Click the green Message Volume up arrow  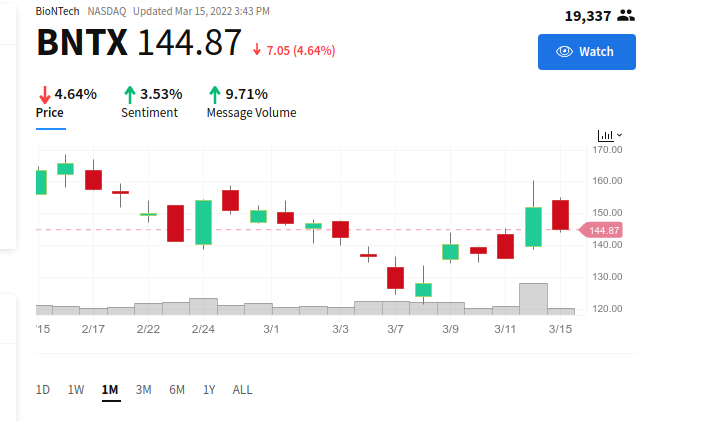(215, 95)
